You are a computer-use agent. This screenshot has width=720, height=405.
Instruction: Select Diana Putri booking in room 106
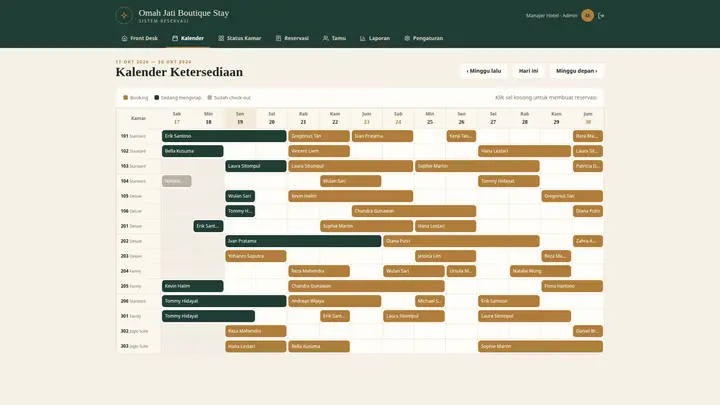(588, 211)
